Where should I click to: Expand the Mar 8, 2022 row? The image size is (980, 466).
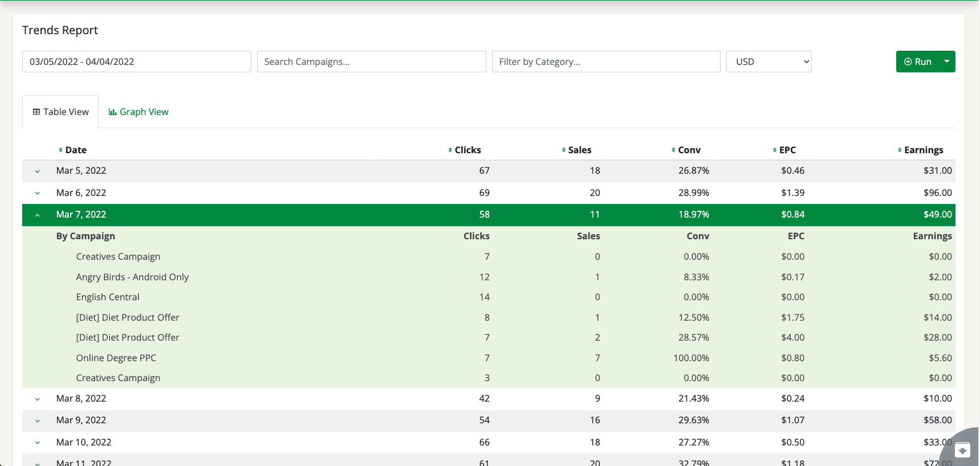(x=38, y=399)
